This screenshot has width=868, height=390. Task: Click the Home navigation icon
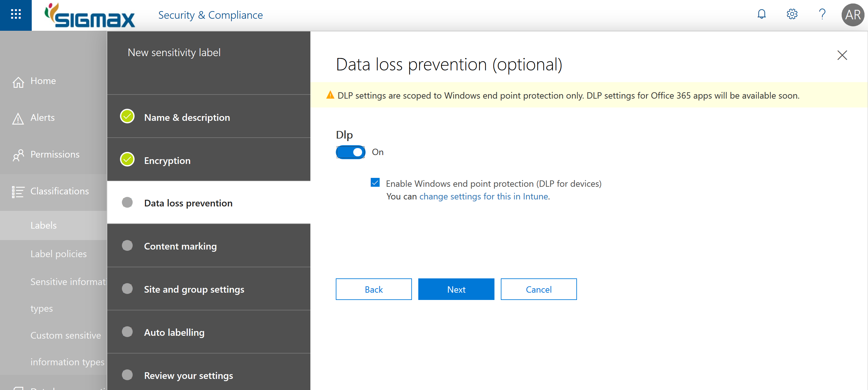pyautogui.click(x=17, y=81)
